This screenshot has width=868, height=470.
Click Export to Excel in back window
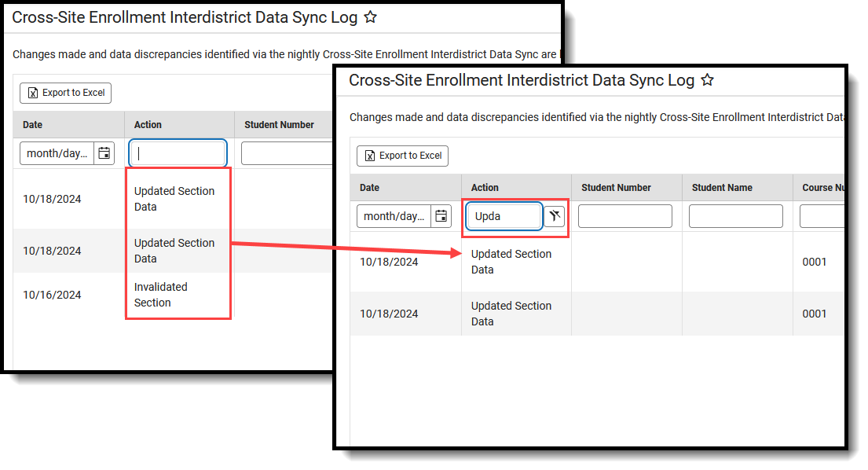tap(65, 93)
